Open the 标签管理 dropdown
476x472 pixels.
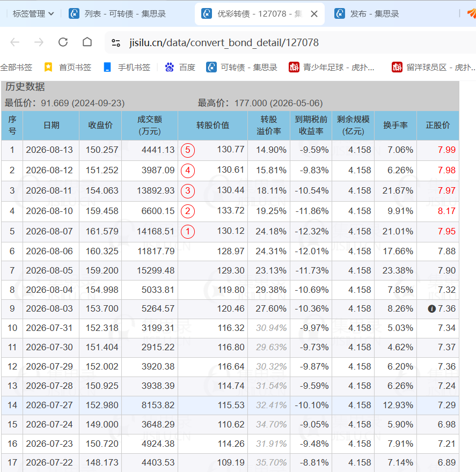click(x=33, y=13)
